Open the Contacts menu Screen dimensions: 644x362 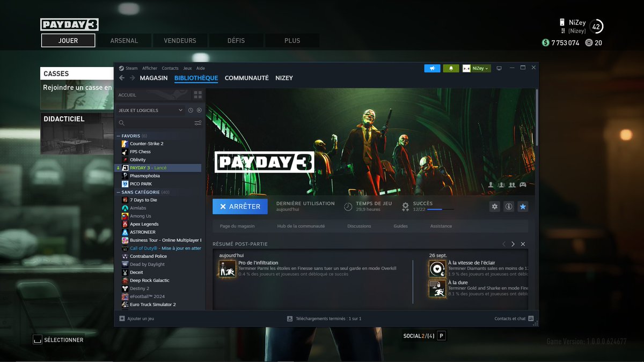(x=170, y=68)
